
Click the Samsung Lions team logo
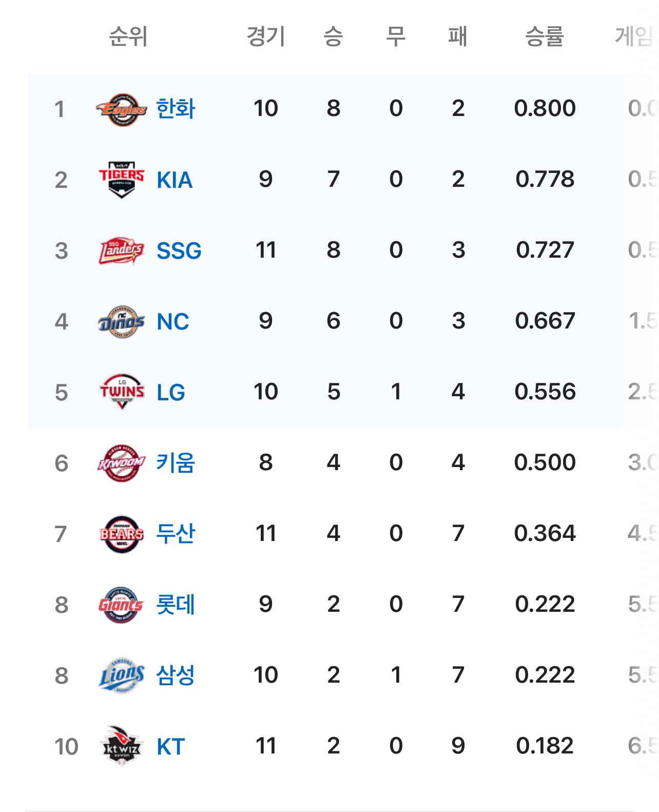point(122,675)
